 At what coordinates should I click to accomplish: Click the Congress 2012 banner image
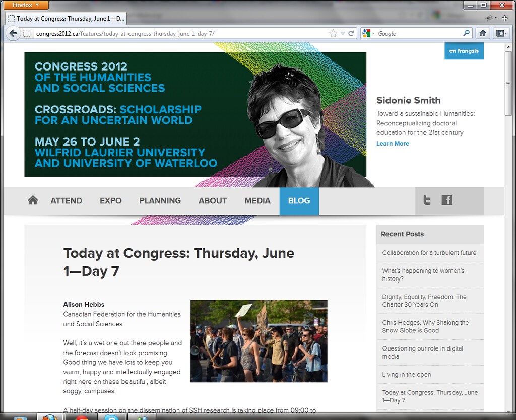coord(195,115)
